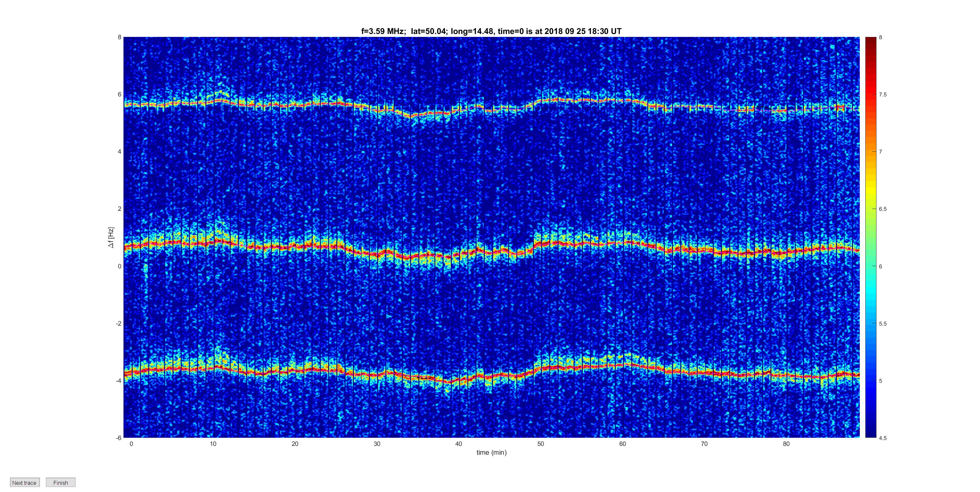This screenshot has height=492, width=980.
Task: Click the colorbar beside the spectrogram
Action: tap(871, 237)
